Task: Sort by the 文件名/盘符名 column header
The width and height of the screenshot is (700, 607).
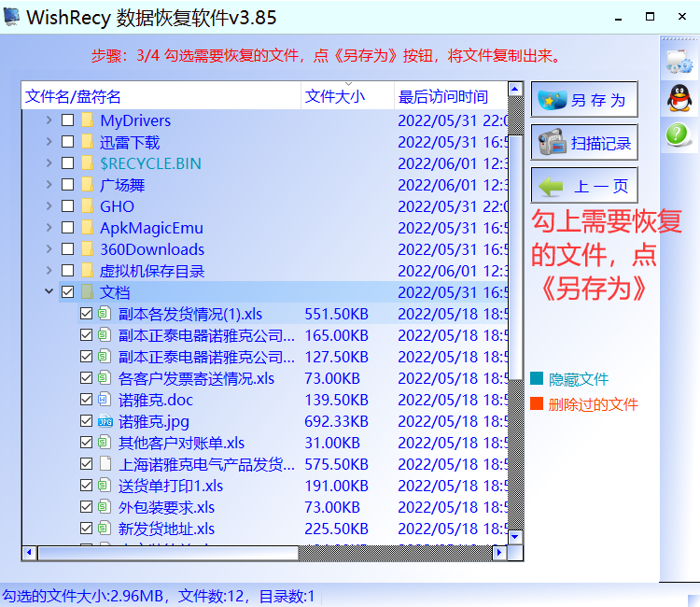Action: coord(161,96)
